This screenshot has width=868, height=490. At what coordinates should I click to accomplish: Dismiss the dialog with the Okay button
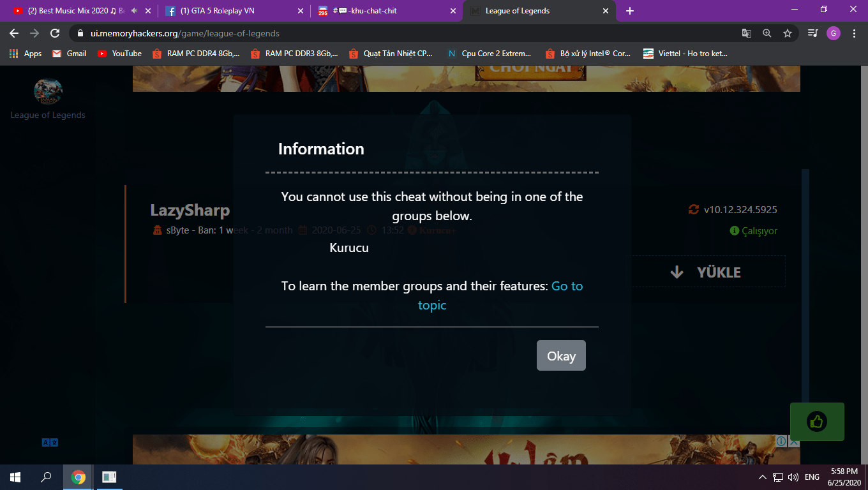pyautogui.click(x=561, y=355)
